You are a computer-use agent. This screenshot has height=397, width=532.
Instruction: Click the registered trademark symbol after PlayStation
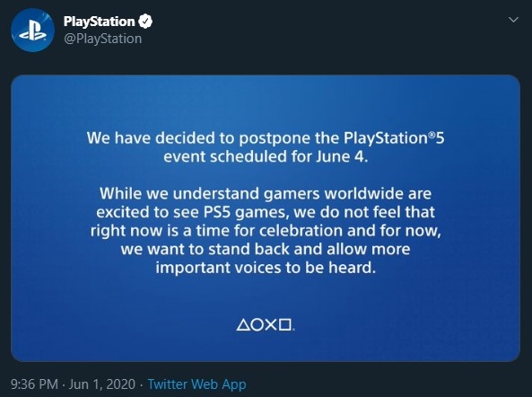point(432,135)
